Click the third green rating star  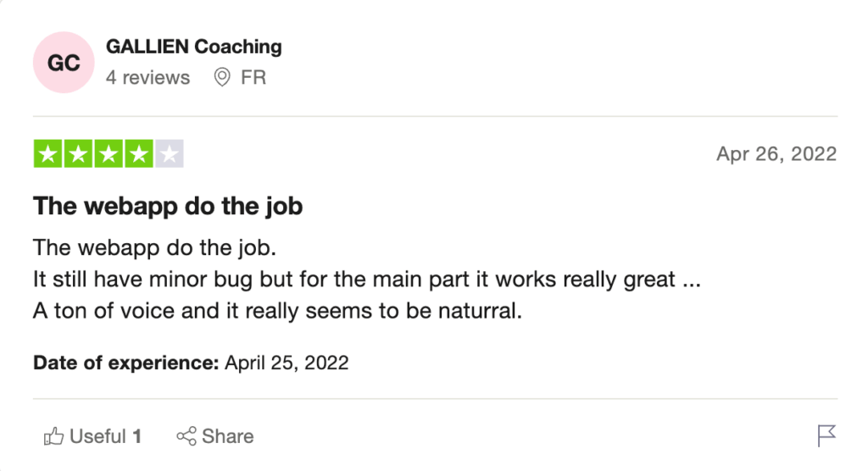tap(108, 154)
